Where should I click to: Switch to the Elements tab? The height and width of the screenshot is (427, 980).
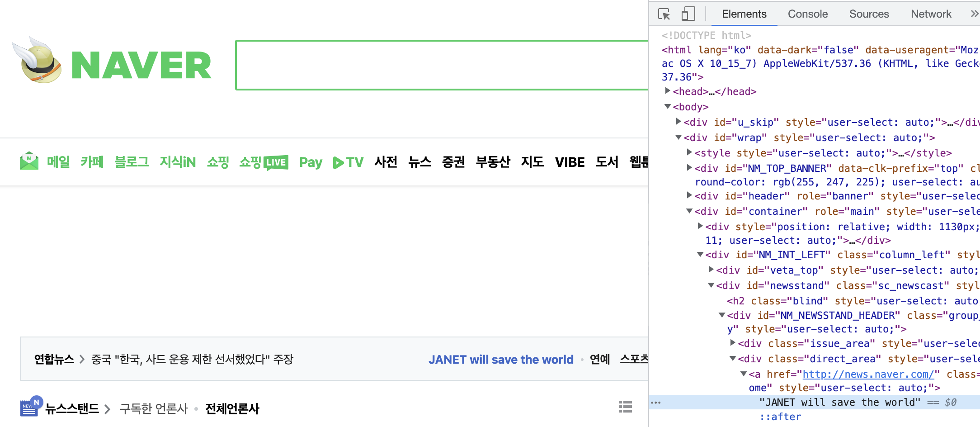click(744, 14)
